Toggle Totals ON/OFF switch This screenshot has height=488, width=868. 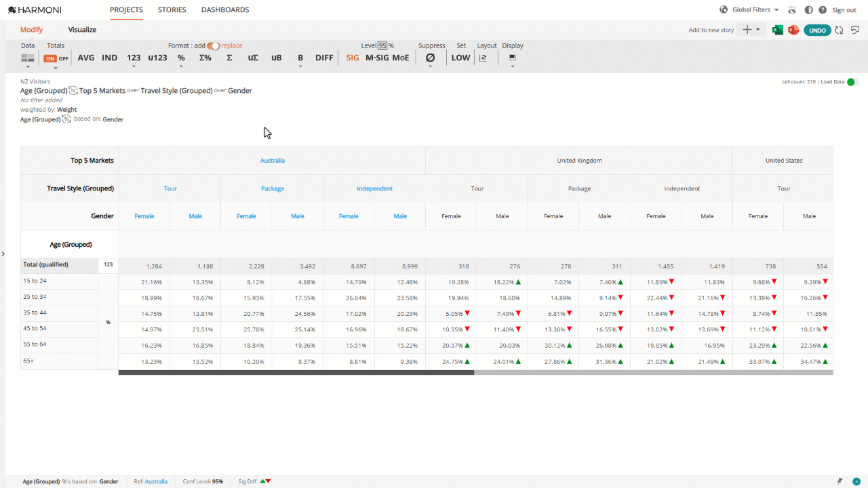[x=56, y=58]
